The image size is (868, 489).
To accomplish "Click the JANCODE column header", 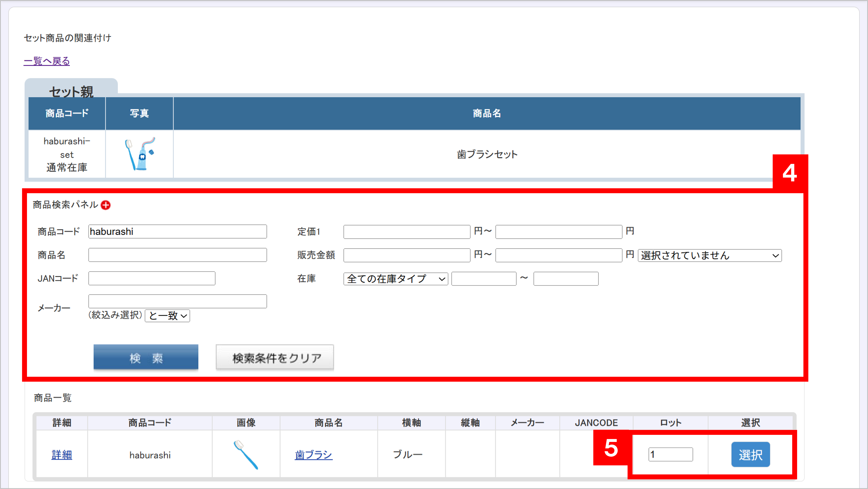I will click(x=596, y=423).
